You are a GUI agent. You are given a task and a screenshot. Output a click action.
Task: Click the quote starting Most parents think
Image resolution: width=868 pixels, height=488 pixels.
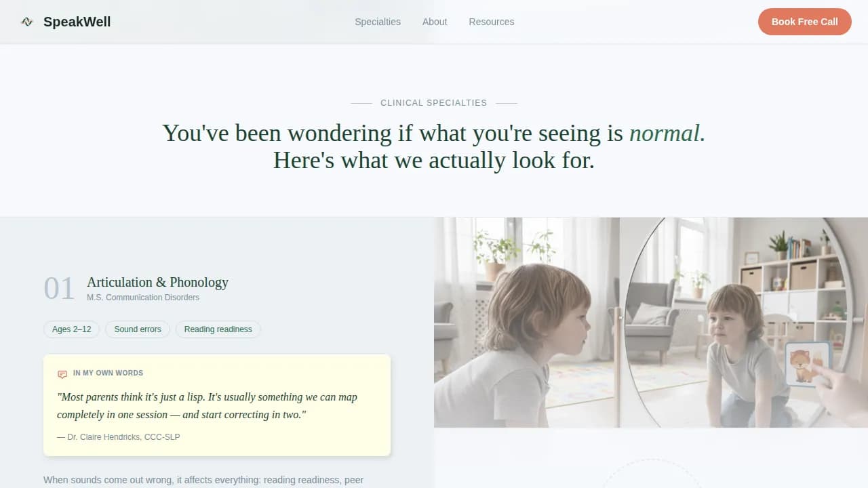click(x=207, y=405)
